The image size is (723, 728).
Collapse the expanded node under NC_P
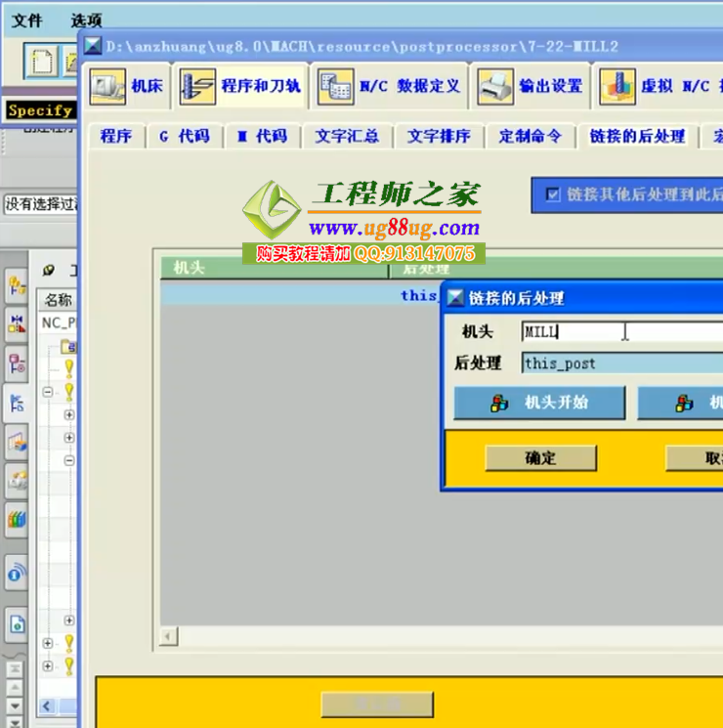click(x=48, y=391)
